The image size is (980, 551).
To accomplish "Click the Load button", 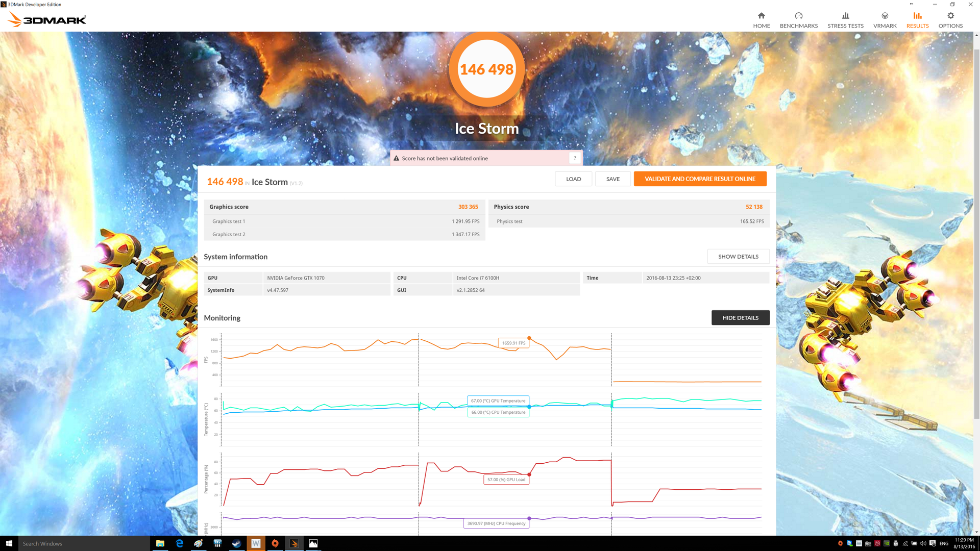I will [x=573, y=179].
